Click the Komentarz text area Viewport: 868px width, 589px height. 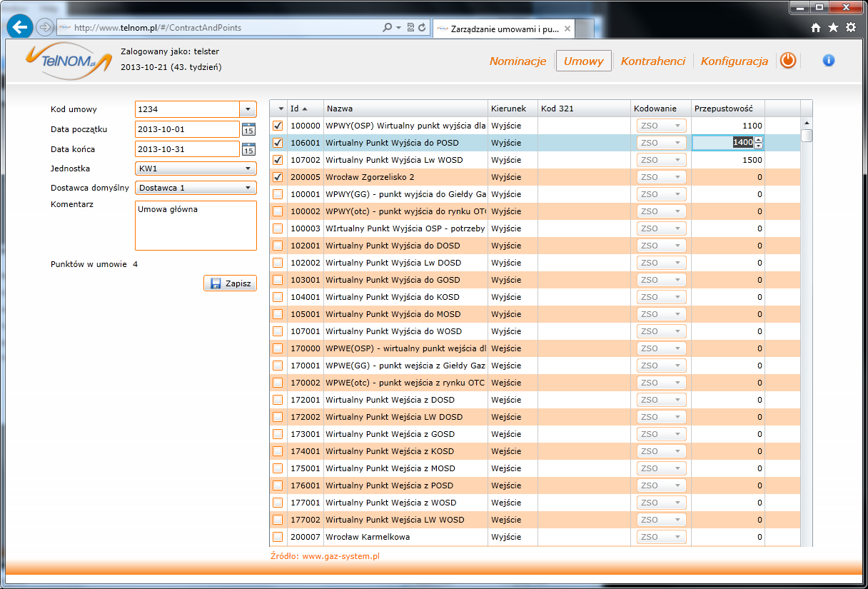coord(195,226)
